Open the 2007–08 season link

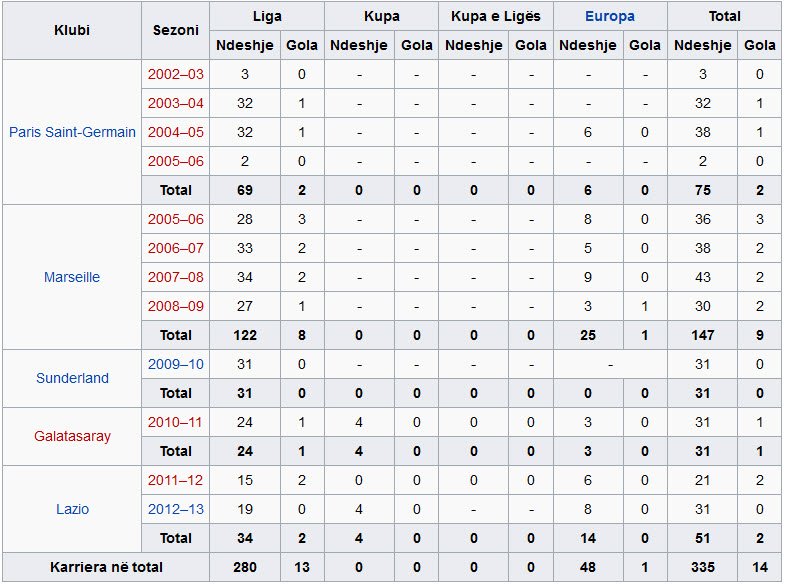[x=175, y=277]
